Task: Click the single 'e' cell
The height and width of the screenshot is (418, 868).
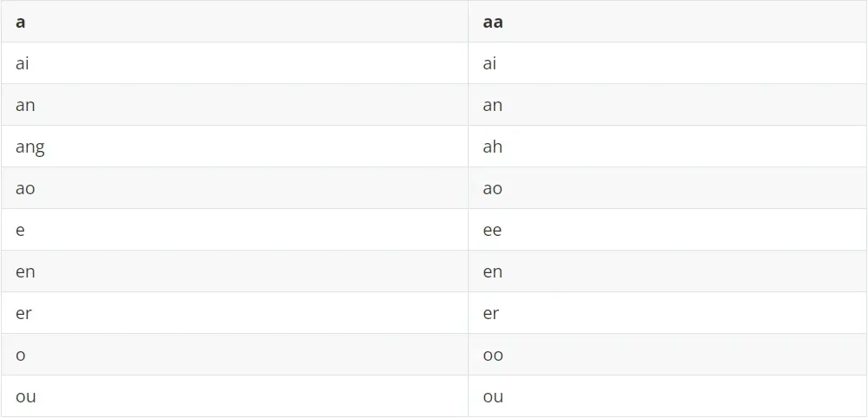Action: [234, 230]
